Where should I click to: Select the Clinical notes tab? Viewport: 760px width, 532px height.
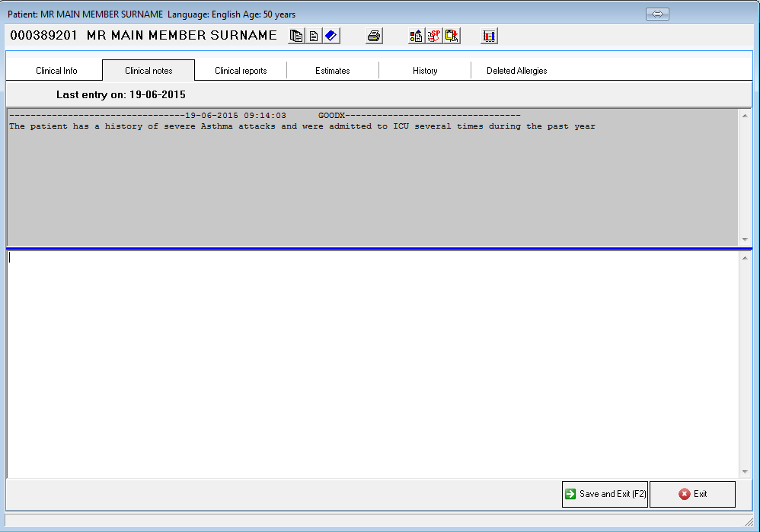[x=148, y=71]
